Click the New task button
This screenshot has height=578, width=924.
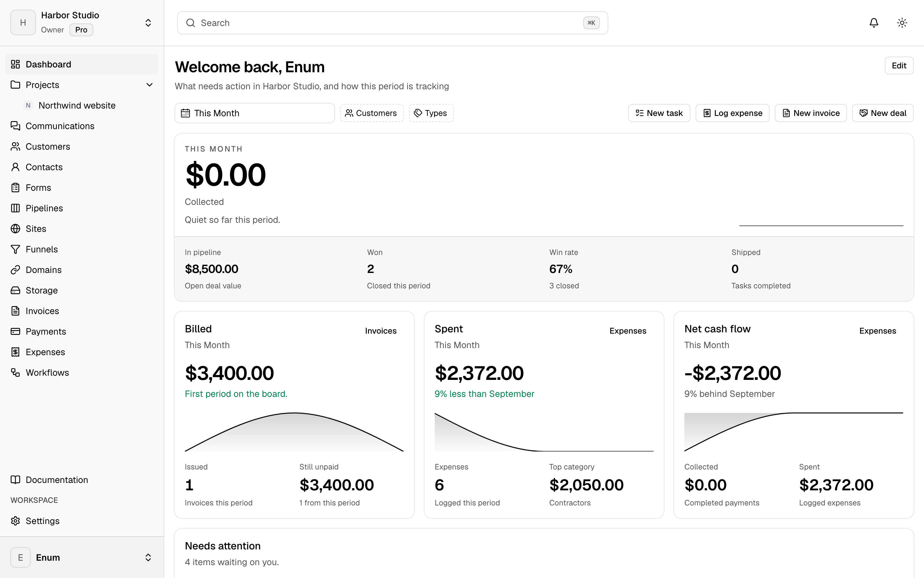pos(659,113)
